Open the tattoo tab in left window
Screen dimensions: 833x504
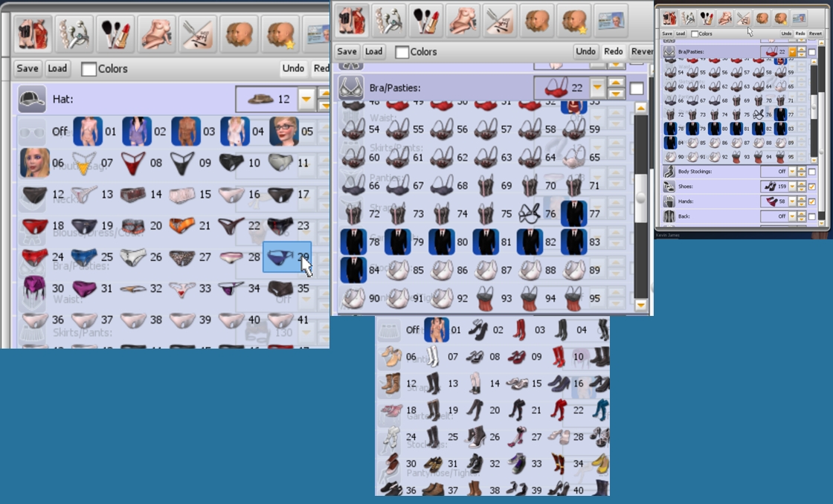click(x=198, y=33)
